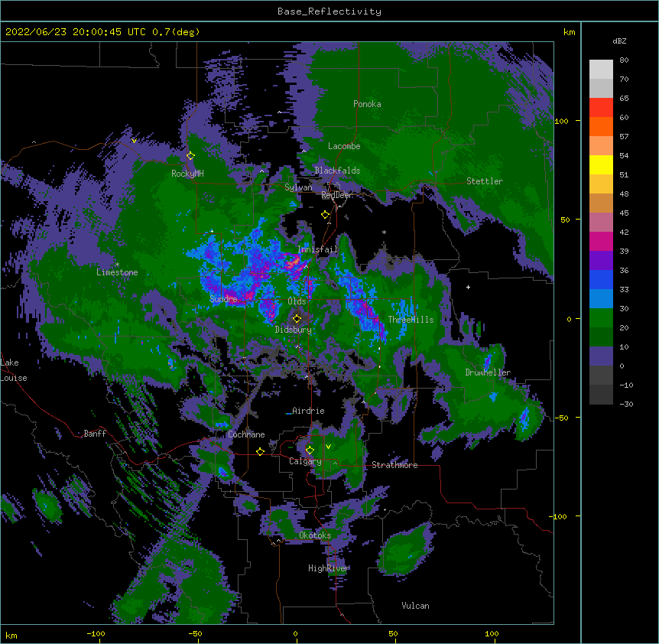Click the Calgary city label
Screen dimensions: 659x644
(x=305, y=461)
